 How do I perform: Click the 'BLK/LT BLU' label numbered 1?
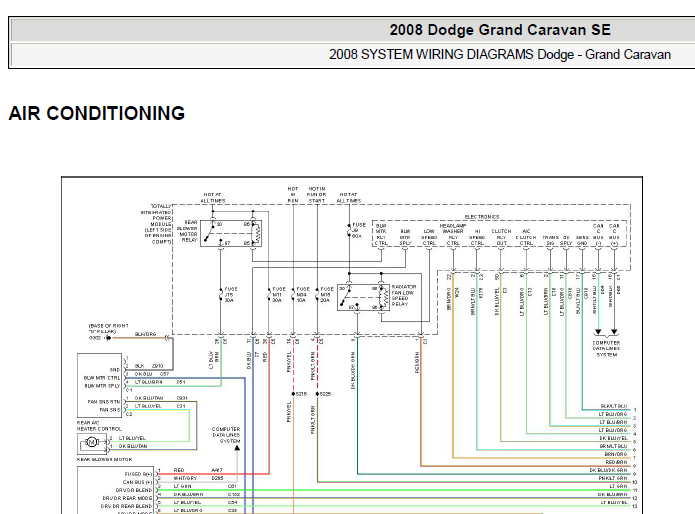tap(614, 406)
